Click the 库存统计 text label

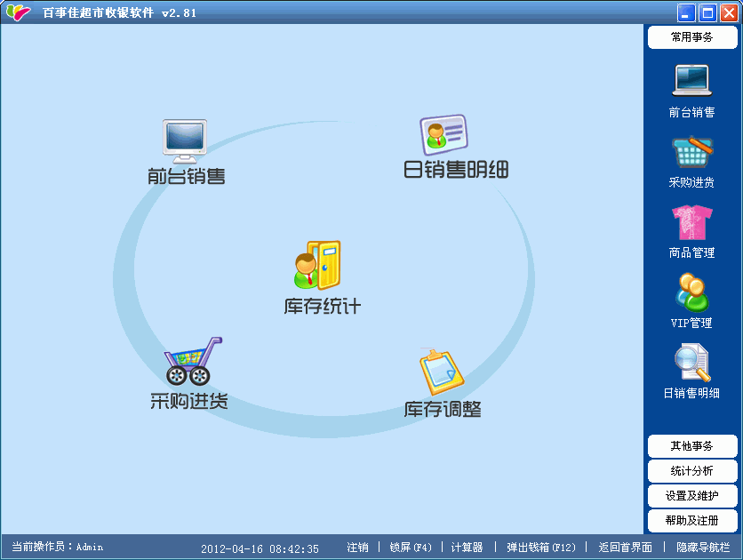(x=323, y=306)
